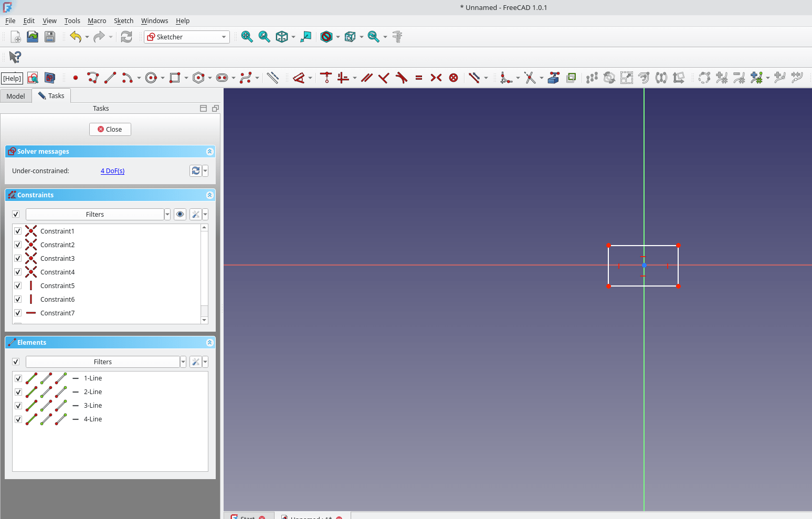
Task: Click the Fit all view icon
Action: (247, 37)
